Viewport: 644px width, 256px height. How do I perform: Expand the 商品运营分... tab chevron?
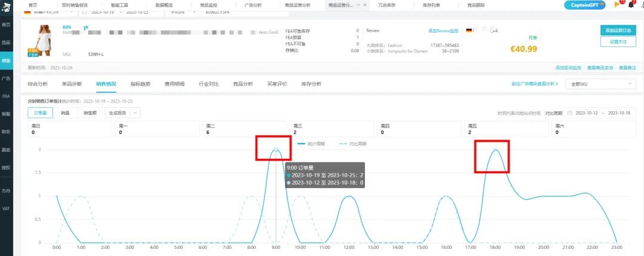[x=358, y=5]
